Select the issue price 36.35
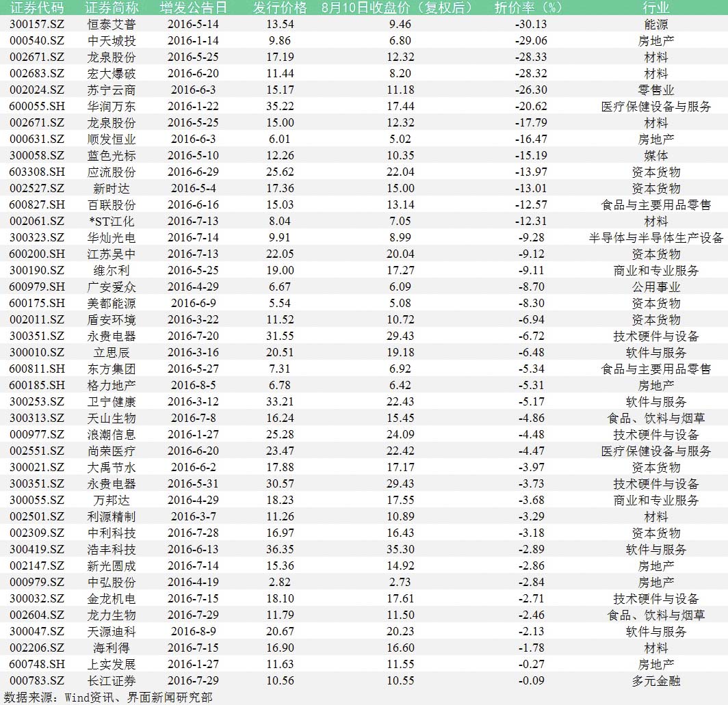728x705 pixels. point(280,550)
